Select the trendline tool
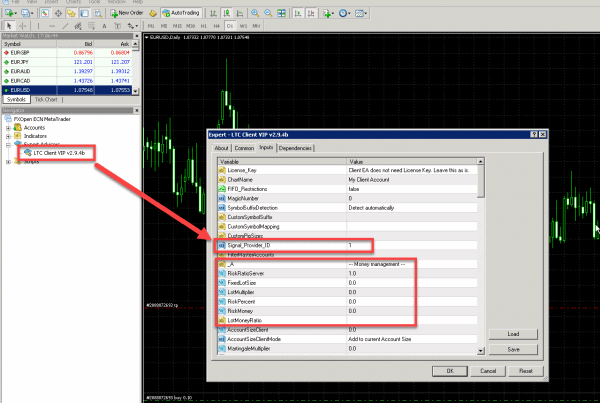This screenshot has height=403, width=600. point(65,26)
